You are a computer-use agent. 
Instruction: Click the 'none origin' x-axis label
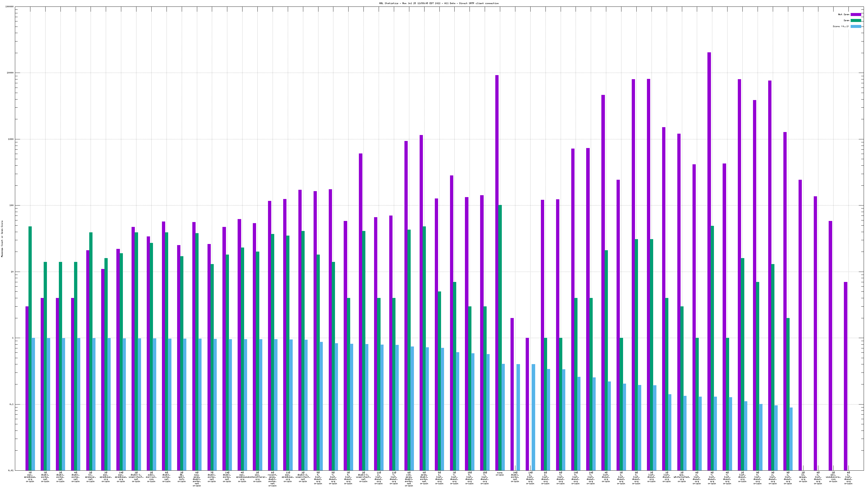pos(500,474)
